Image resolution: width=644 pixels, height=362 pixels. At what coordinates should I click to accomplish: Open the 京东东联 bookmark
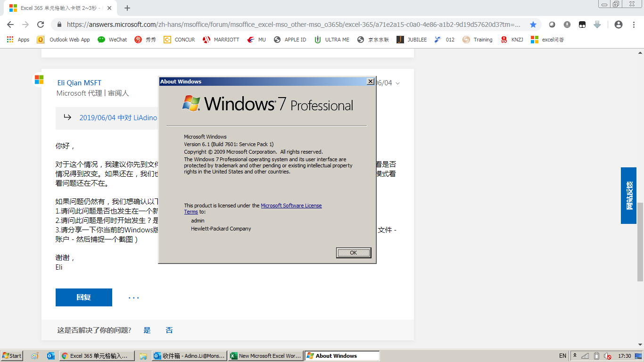coord(373,40)
